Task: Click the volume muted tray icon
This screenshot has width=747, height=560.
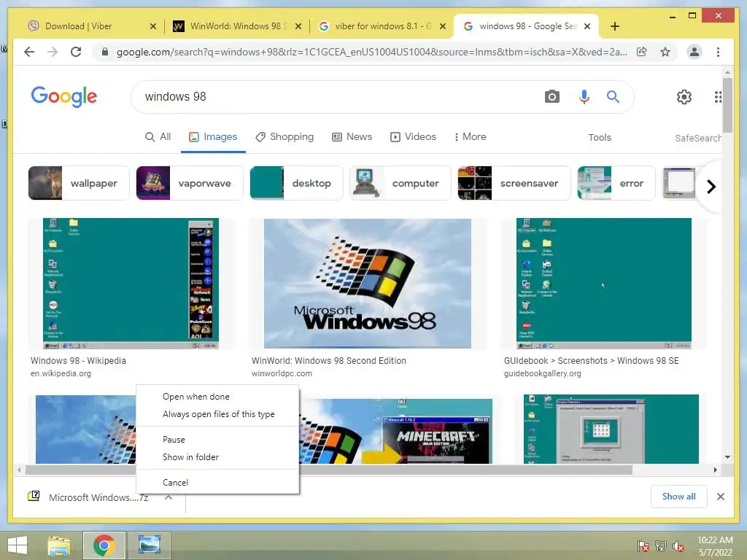Action: (678, 546)
